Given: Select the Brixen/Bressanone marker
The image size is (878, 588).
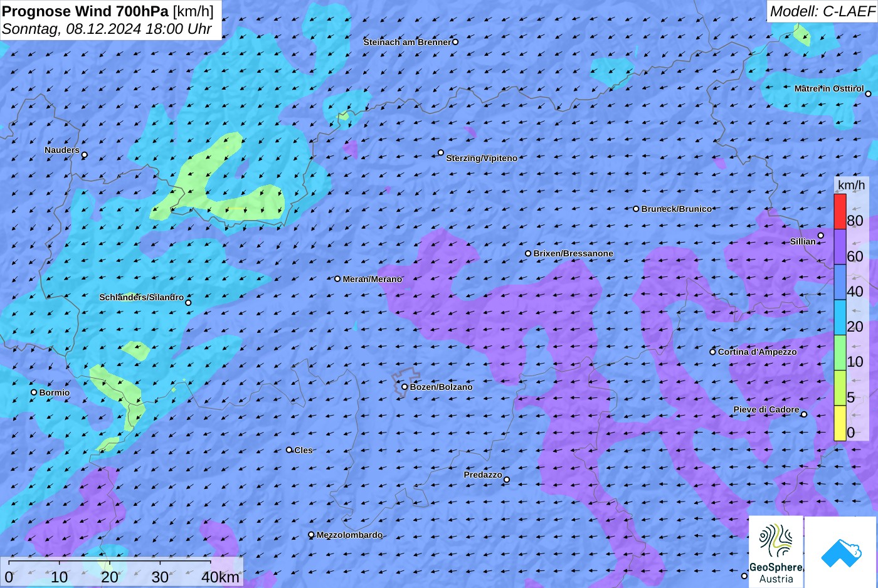Looking at the screenshot, I should (528, 253).
